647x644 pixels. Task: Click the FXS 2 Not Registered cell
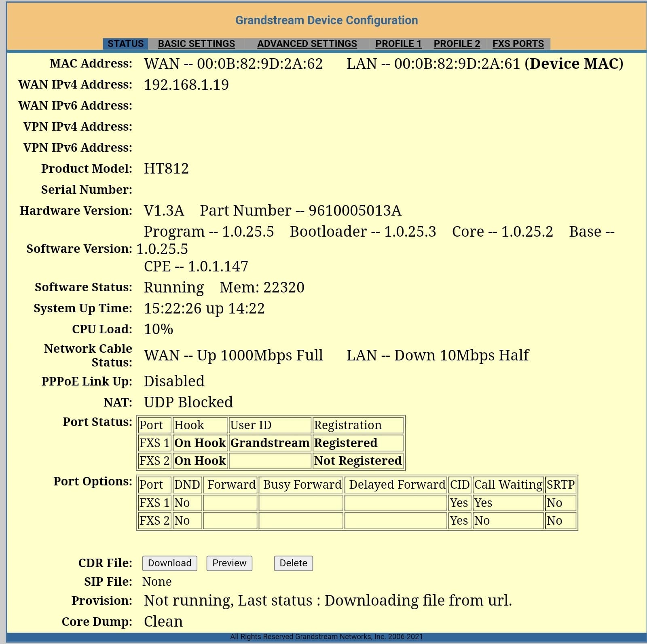pos(358,461)
